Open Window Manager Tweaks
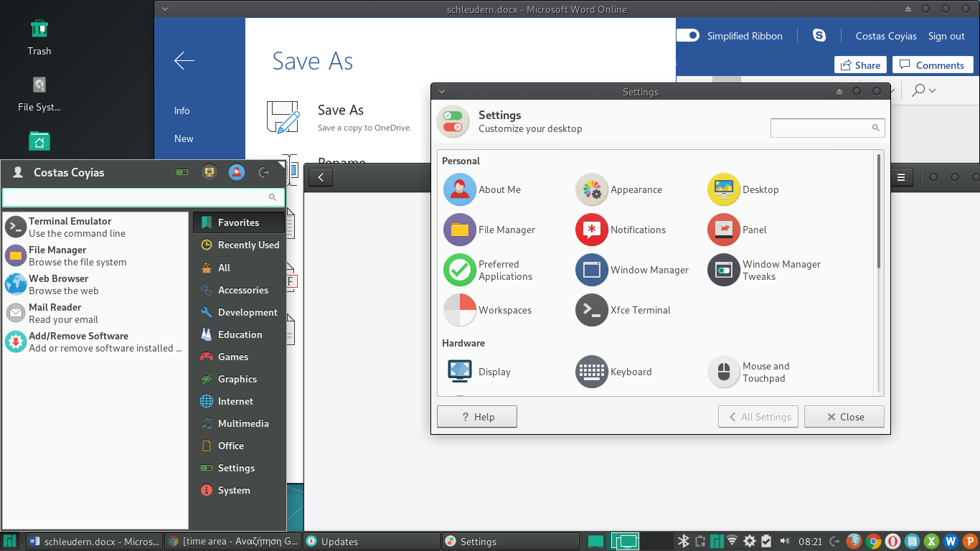The image size is (980, 551). click(x=765, y=270)
